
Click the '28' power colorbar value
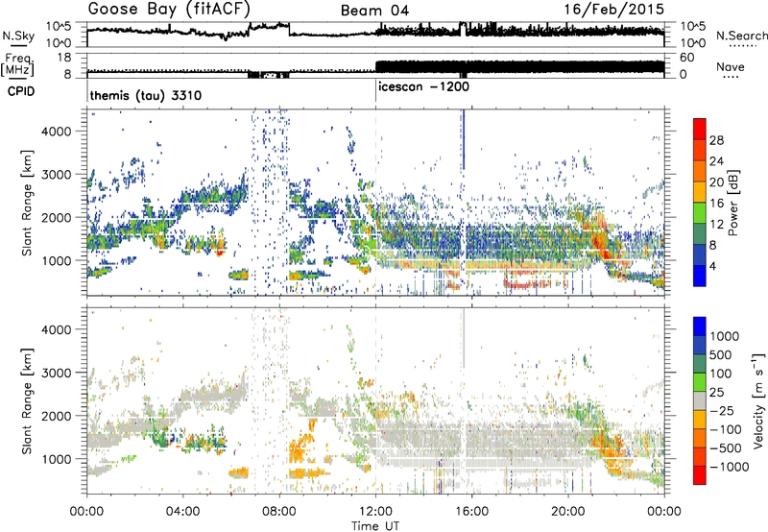(716, 140)
